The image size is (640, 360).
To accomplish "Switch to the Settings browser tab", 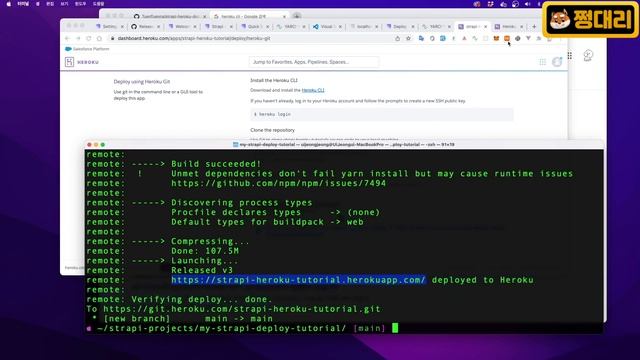I will tap(109, 27).
